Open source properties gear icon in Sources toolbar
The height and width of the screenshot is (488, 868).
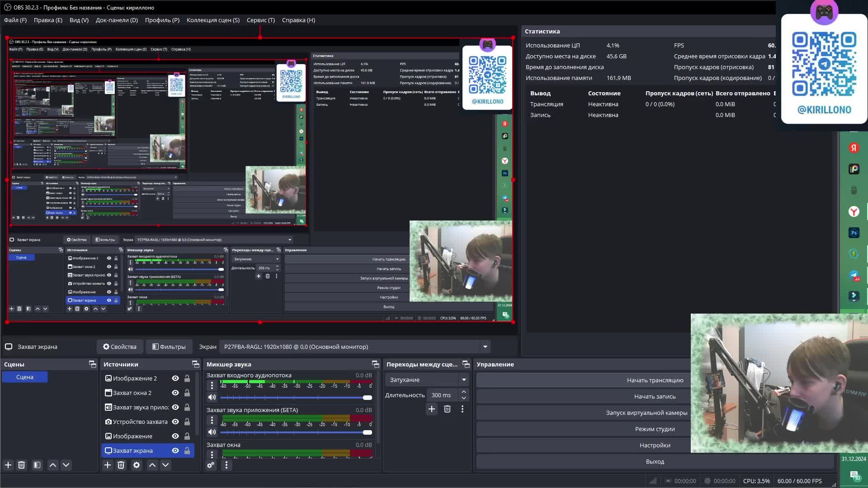point(137,465)
